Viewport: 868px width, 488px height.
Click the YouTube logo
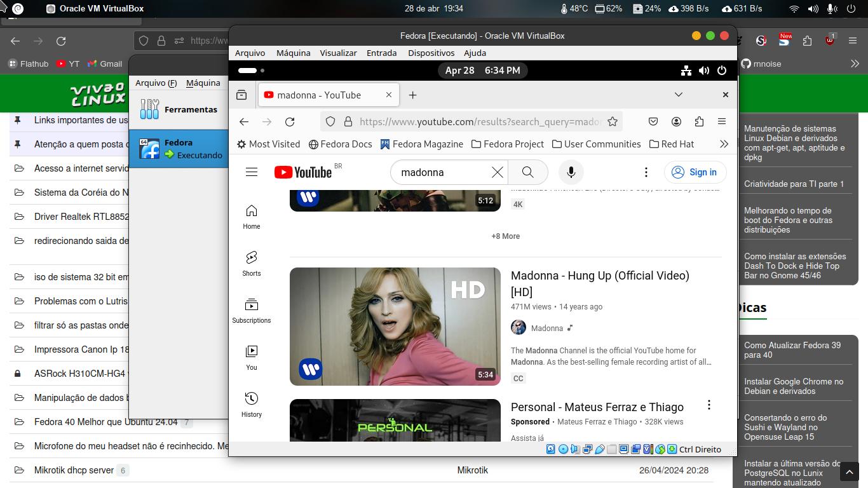point(303,172)
